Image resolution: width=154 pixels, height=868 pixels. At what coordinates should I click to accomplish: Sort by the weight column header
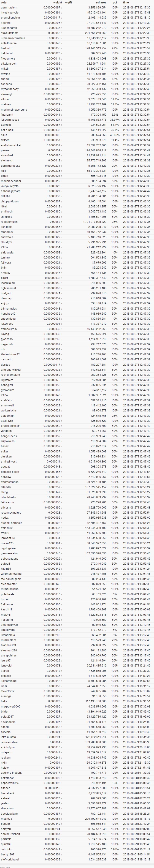pyautogui.click(x=58, y=2)
